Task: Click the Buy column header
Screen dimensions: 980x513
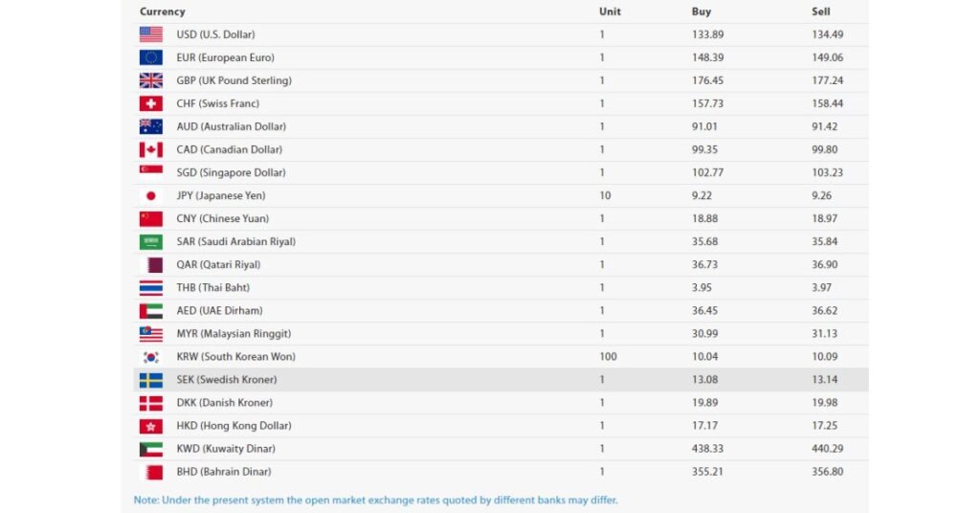Action: (702, 11)
